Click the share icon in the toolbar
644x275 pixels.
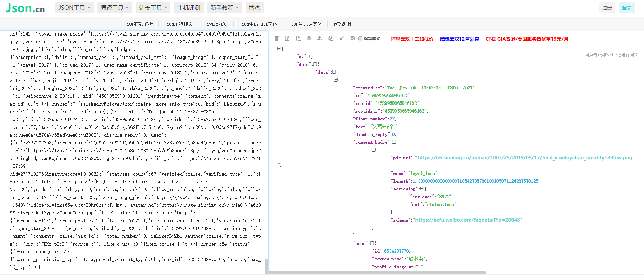pos(353,38)
